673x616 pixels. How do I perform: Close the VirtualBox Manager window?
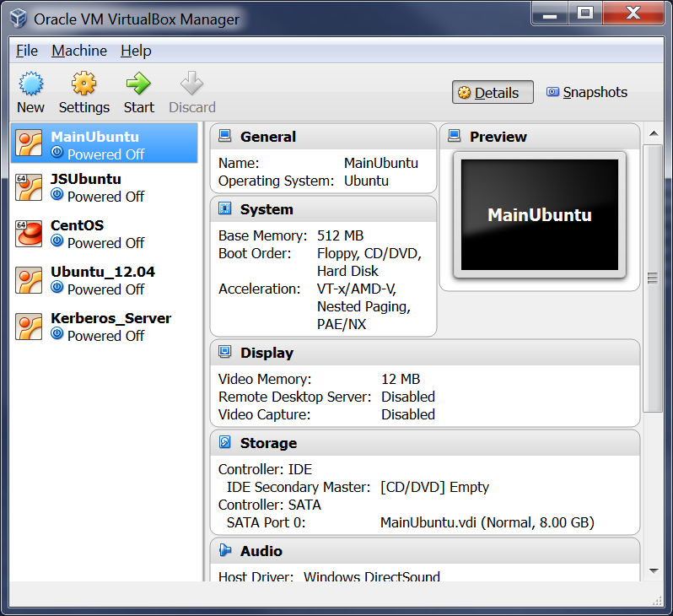pyautogui.click(x=633, y=14)
